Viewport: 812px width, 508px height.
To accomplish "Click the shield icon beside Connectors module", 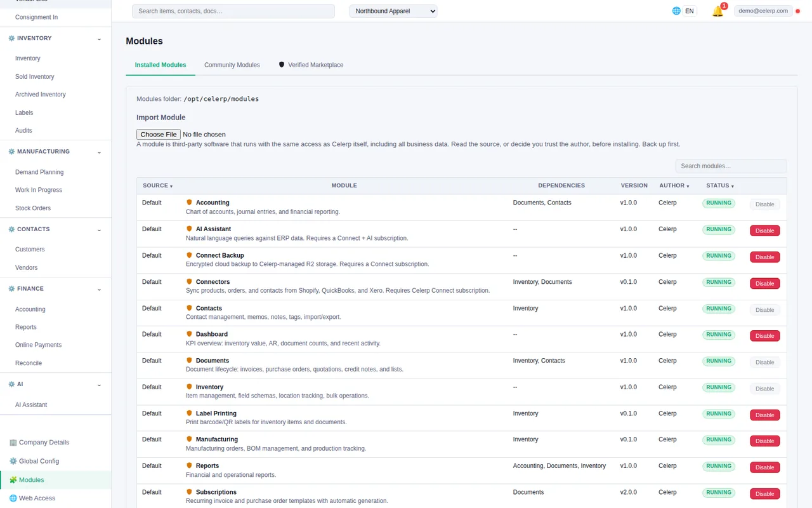I will [189, 281].
